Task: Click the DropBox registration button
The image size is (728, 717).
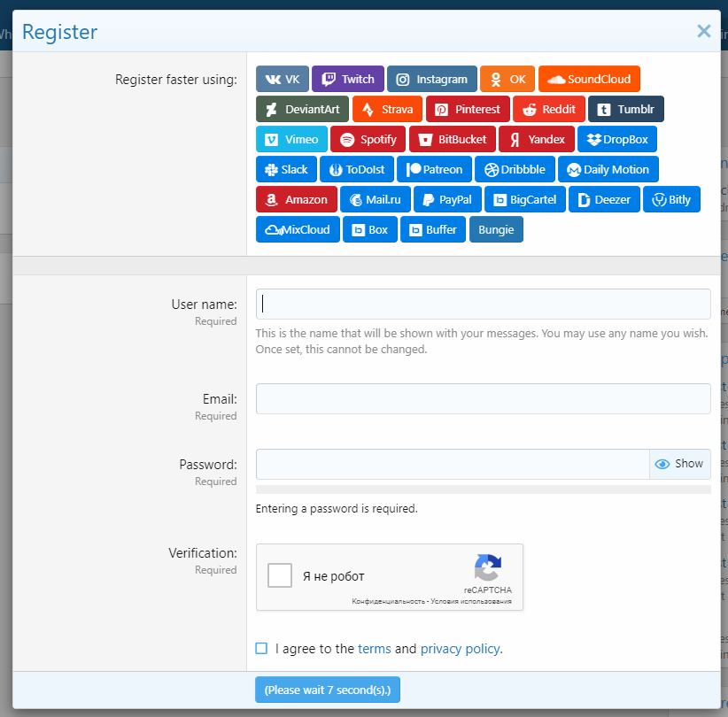Action: 617,140
